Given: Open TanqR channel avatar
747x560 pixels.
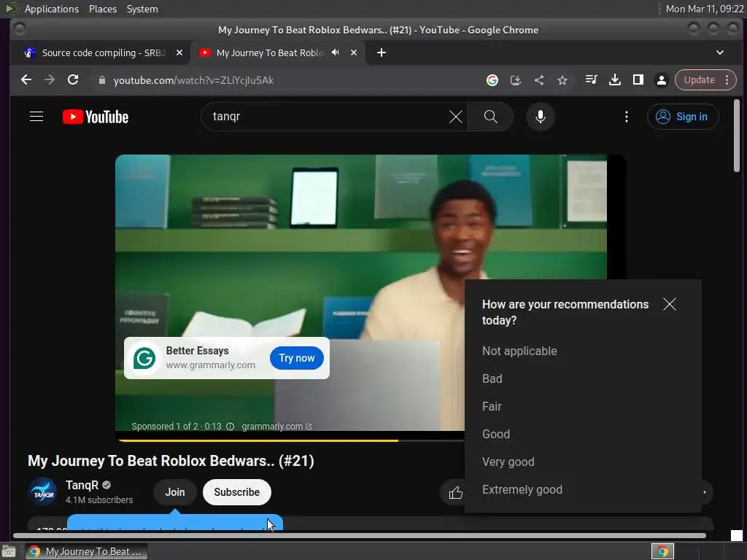Looking at the screenshot, I should pyautogui.click(x=43, y=492).
